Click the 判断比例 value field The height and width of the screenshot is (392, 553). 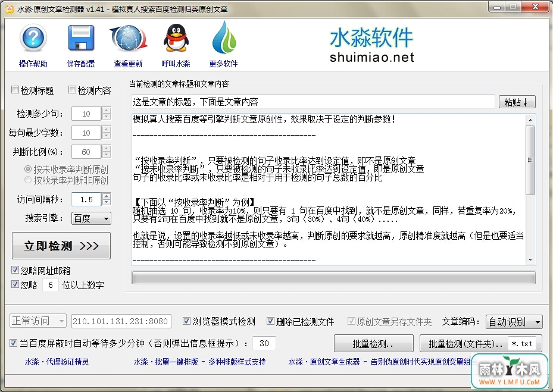[86, 152]
